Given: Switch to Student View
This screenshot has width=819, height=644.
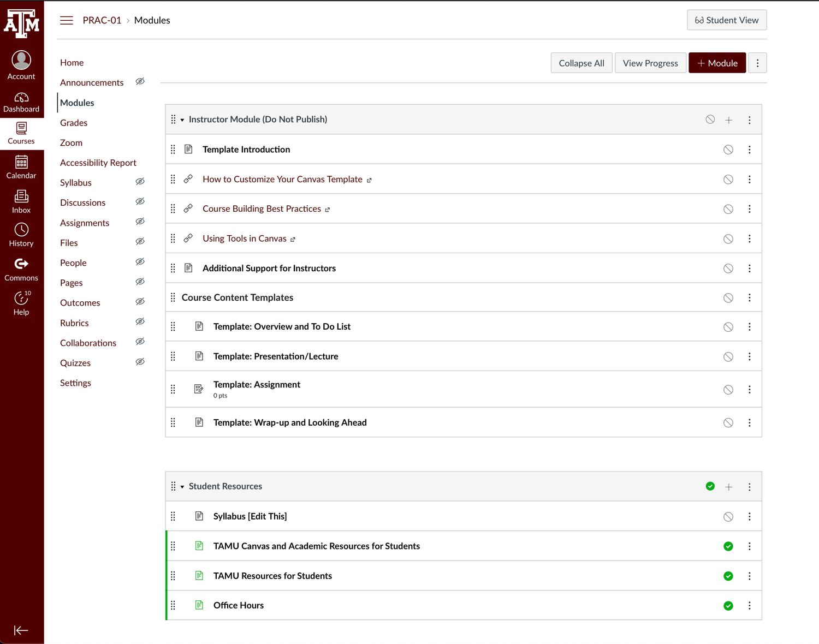Looking at the screenshot, I should click(x=727, y=20).
